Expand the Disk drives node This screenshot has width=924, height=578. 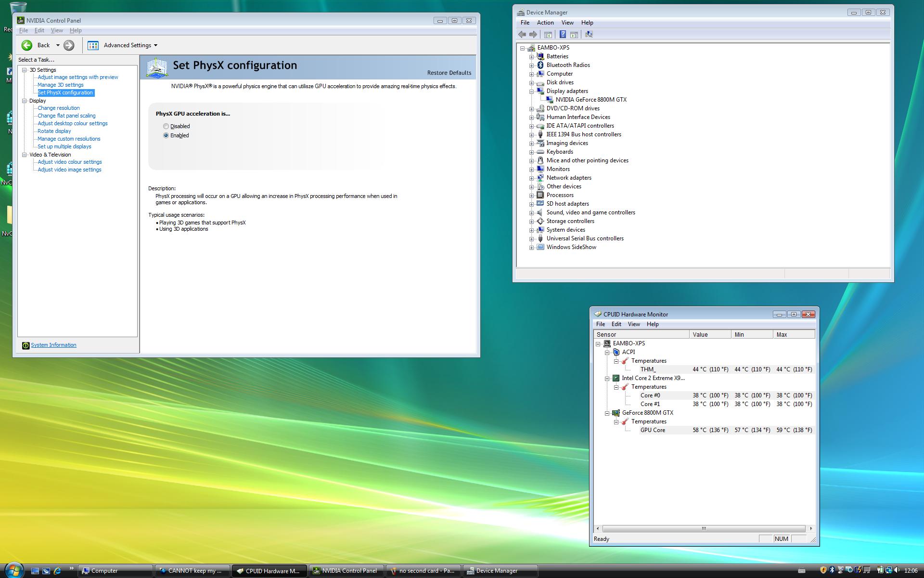[x=532, y=82]
